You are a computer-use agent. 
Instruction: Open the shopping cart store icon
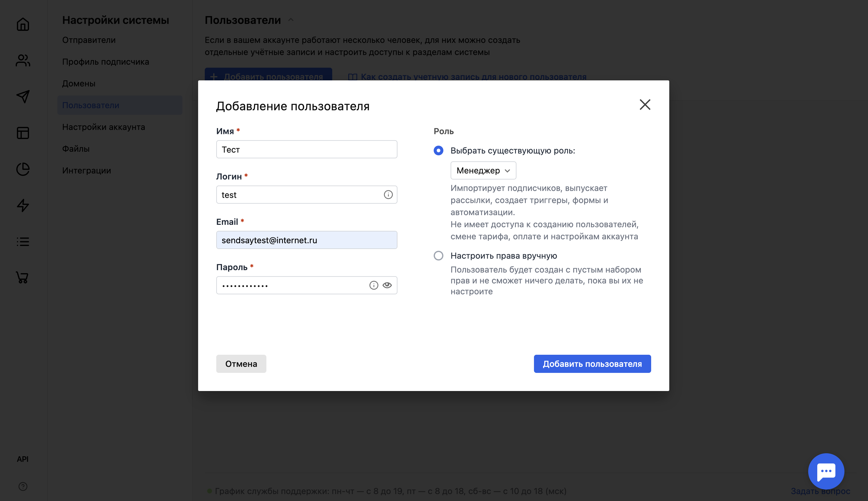pyautogui.click(x=22, y=278)
